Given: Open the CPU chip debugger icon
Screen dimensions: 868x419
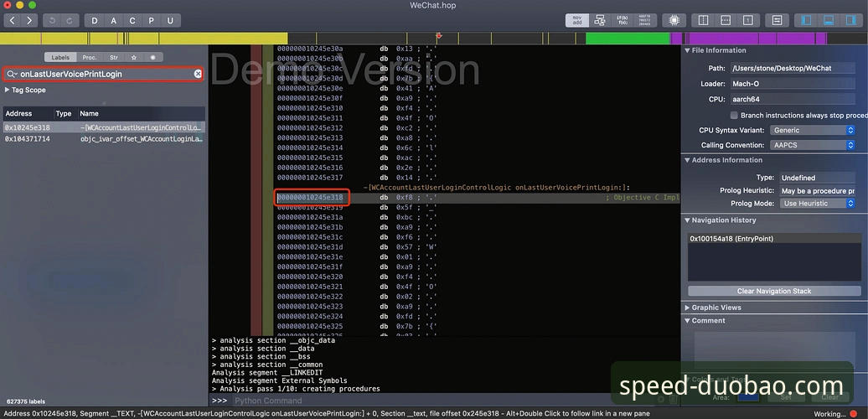Looking at the screenshot, I should click(x=674, y=20).
